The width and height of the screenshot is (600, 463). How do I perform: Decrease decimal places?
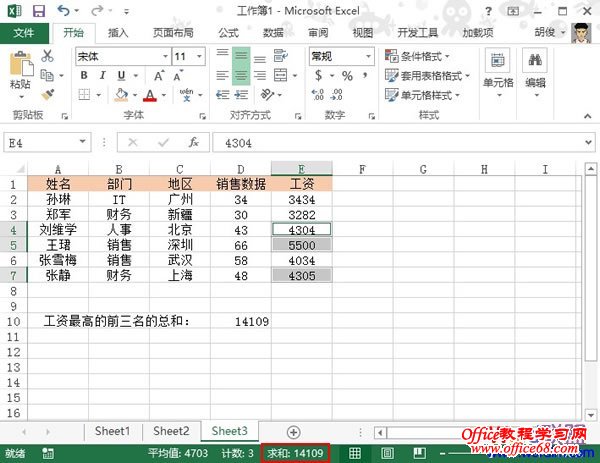pos(337,95)
